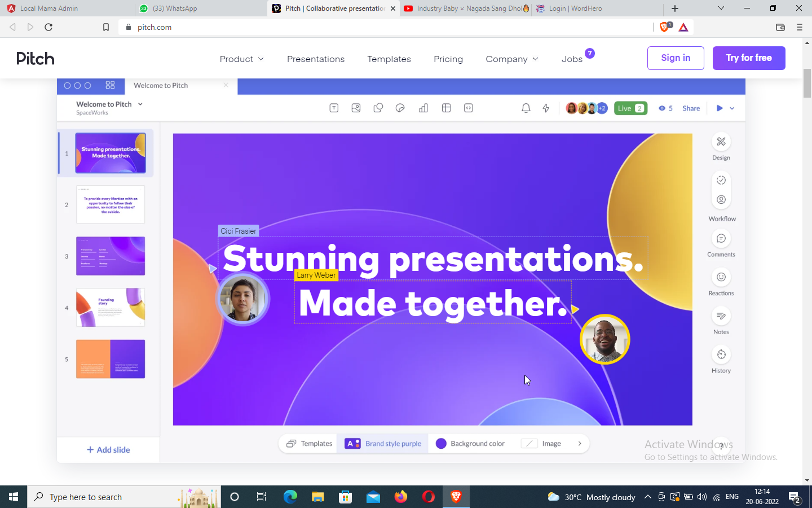Toggle the Live session button

tap(630, 108)
